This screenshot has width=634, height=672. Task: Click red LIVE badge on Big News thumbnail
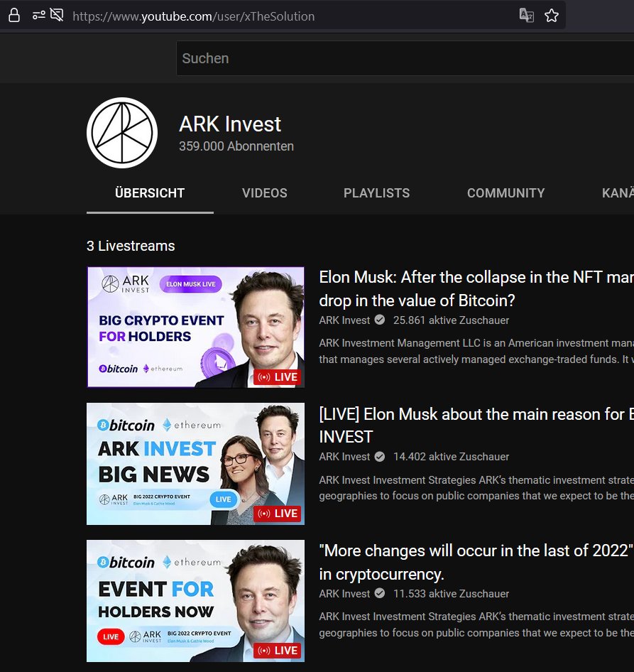coord(278,514)
